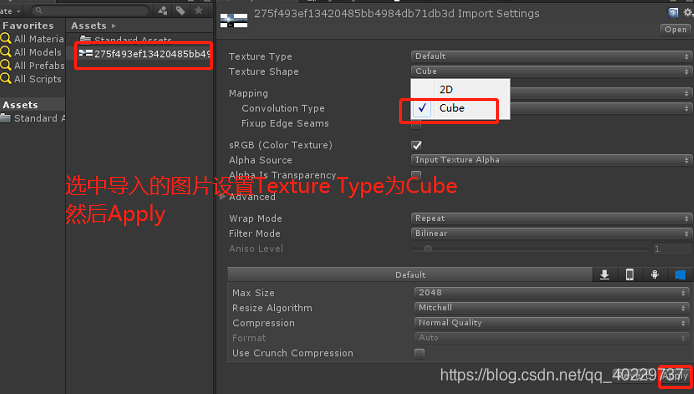Open the inspector settings gear menu

point(688,13)
